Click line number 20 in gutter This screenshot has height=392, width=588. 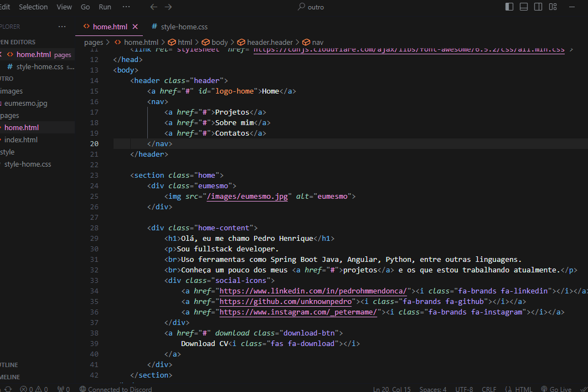(94, 143)
